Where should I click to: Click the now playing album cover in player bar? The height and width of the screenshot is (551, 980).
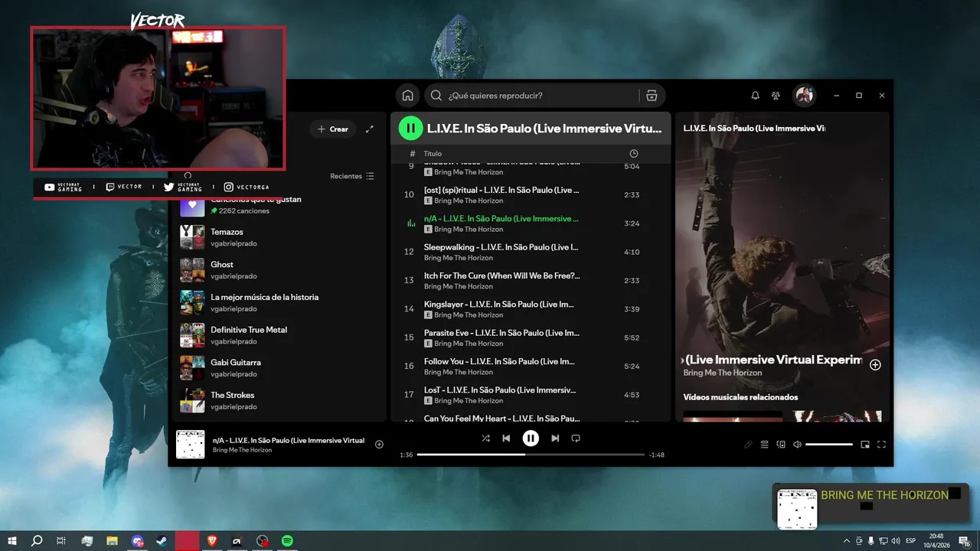[x=191, y=445]
